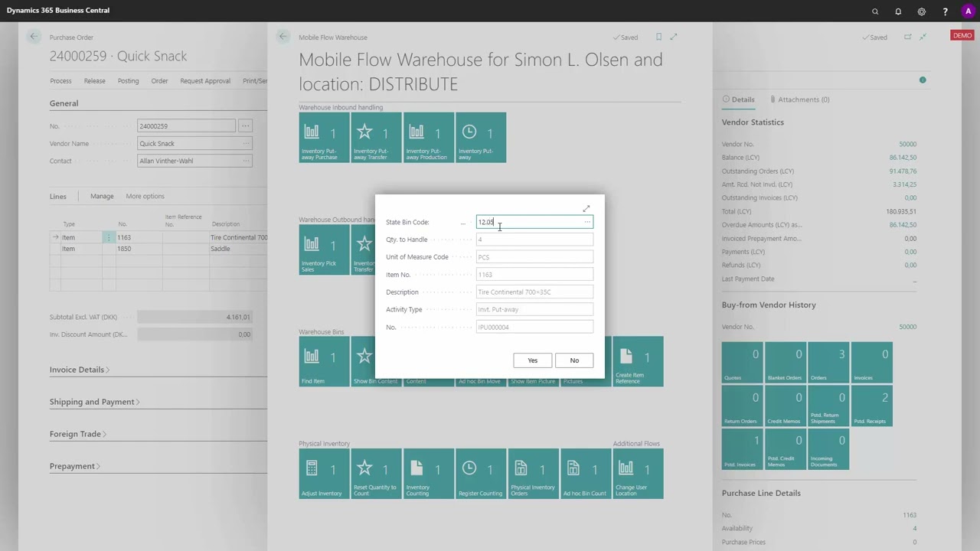This screenshot has width=980, height=551.
Task: Open the Process menu on Purchase Order
Action: coord(60,81)
